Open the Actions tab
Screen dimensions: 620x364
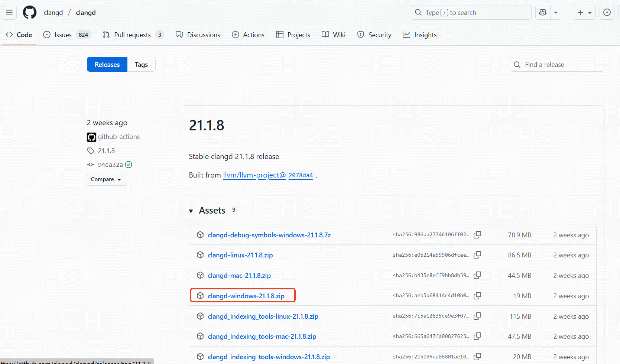pyautogui.click(x=248, y=35)
